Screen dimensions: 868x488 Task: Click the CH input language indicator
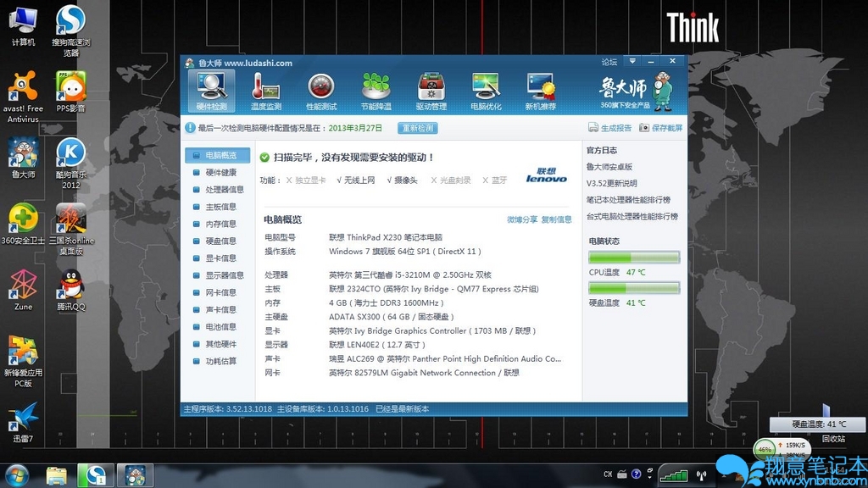tap(608, 474)
